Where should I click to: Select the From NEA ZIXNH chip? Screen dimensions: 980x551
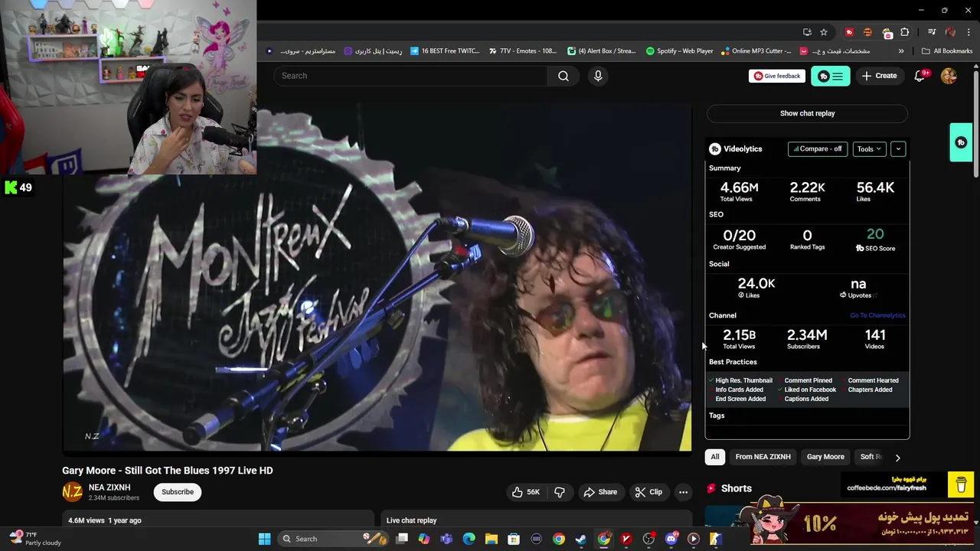tap(763, 457)
